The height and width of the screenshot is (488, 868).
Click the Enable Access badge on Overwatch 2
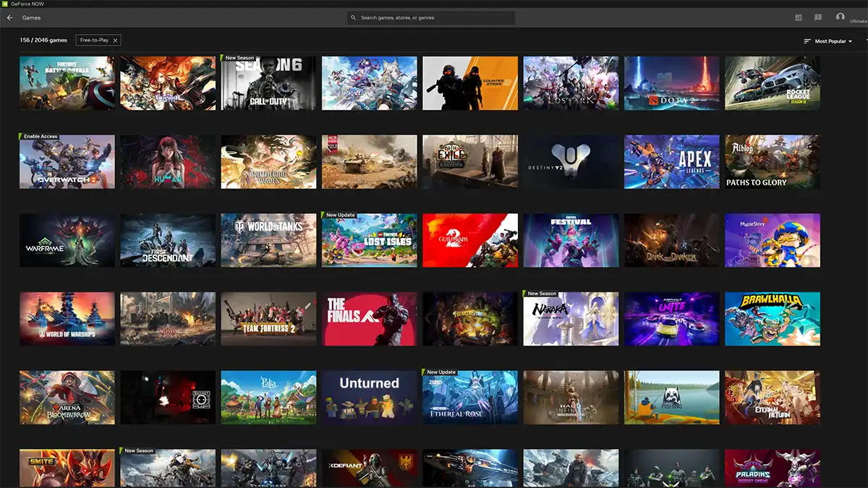pyautogui.click(x=41, y=137)
